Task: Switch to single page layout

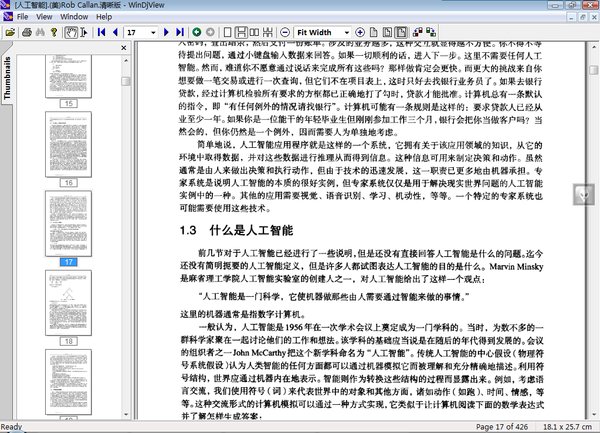Action: (x=227, y=33)
